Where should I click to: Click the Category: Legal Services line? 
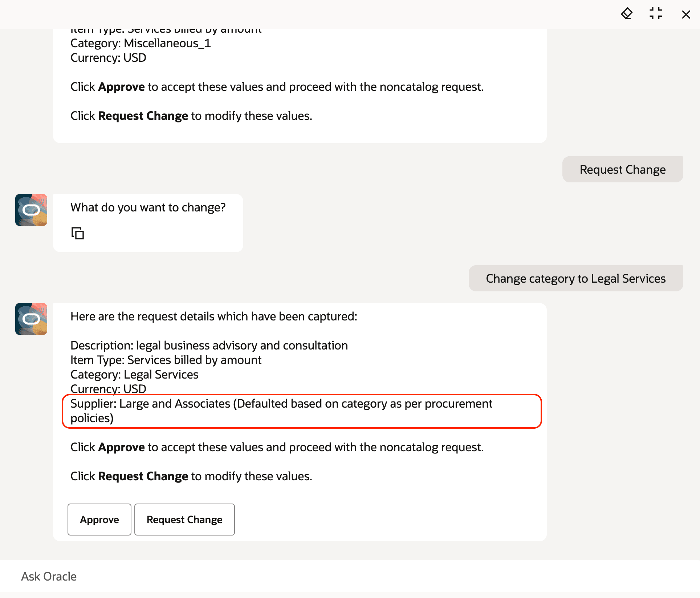click(134, 375)
